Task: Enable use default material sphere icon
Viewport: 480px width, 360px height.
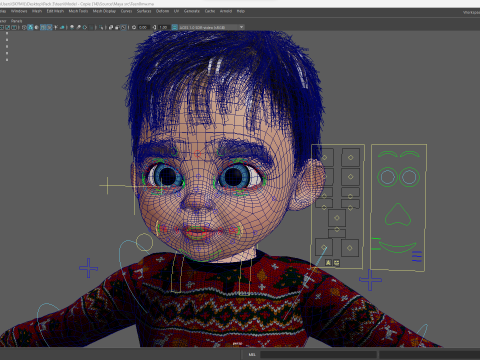Action: click(x=36, y=27)
